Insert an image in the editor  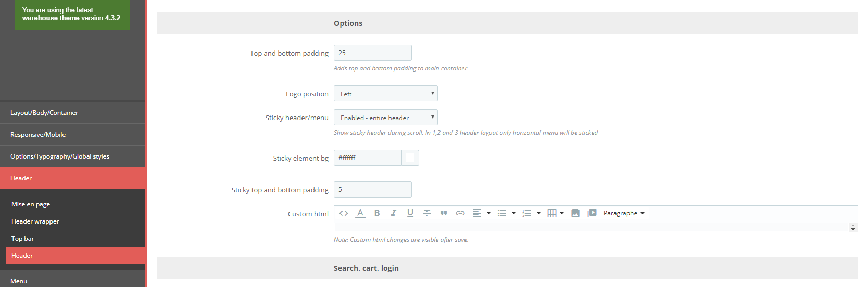(x=575, y=213)
